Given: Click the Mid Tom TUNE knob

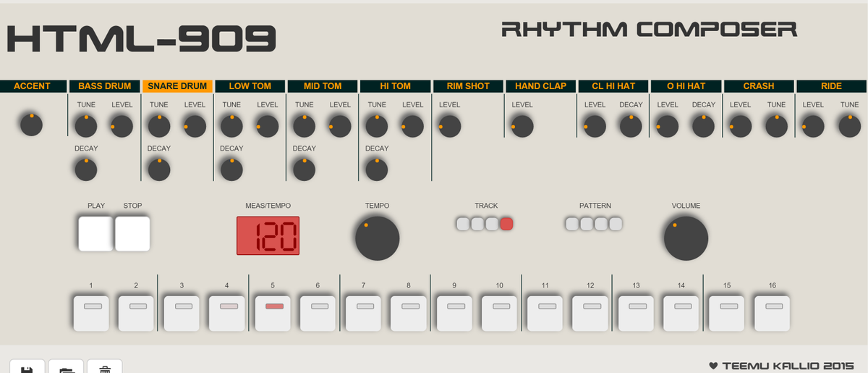Looking at the screenshot, I should pyautogui.click(x=304, y=127).
